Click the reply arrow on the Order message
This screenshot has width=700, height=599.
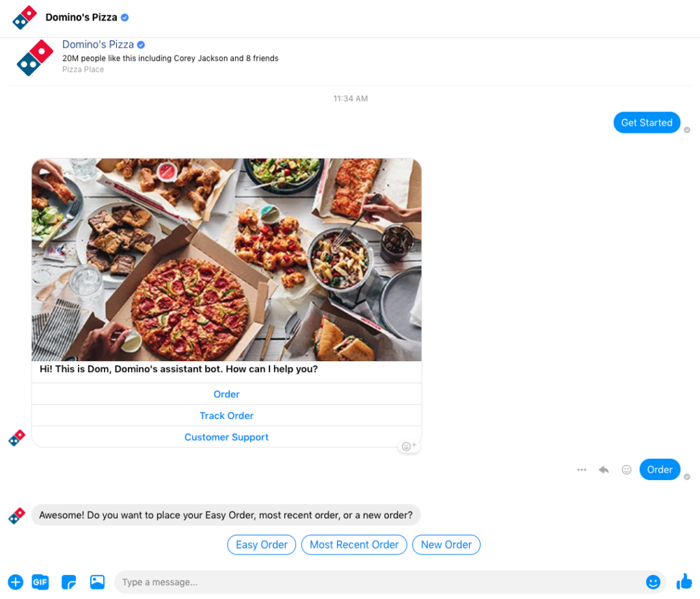coord(604,470)
